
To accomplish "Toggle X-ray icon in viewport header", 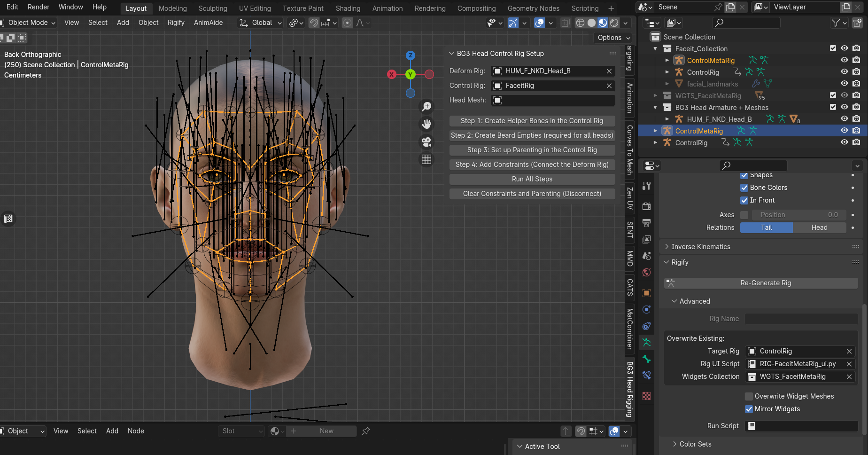I will tap(566, 23).
